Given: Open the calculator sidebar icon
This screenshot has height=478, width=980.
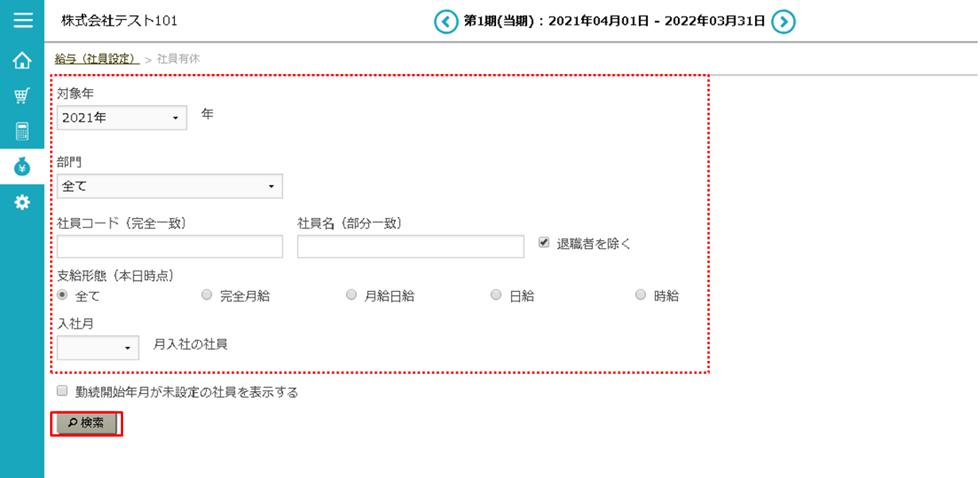Looking at the screenshot, I should click(22, 131).
